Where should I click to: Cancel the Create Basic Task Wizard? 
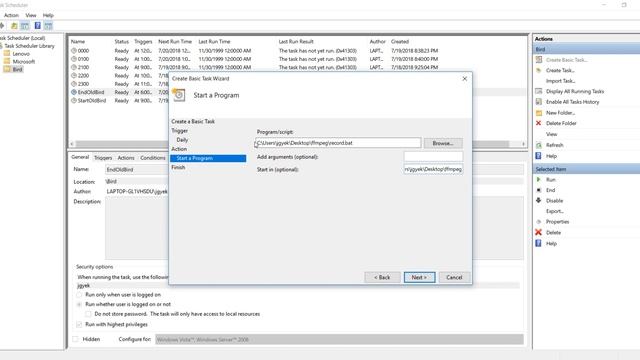(x=454, y=277)
